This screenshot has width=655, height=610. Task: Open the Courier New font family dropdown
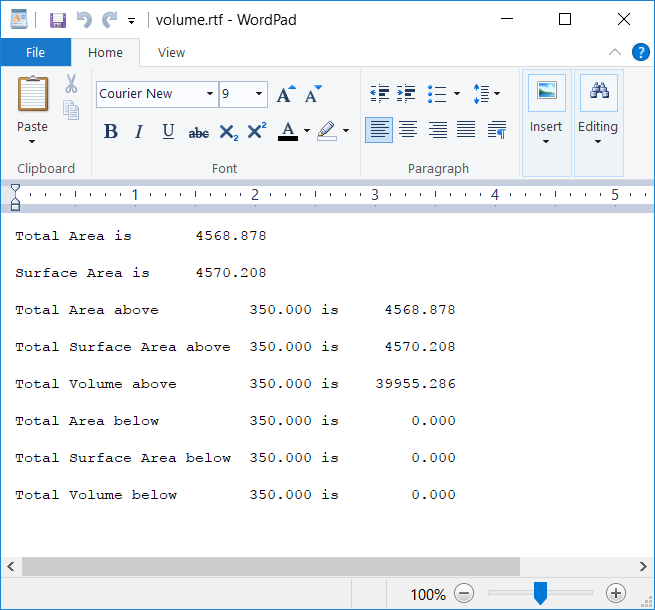tap(210, 94)
